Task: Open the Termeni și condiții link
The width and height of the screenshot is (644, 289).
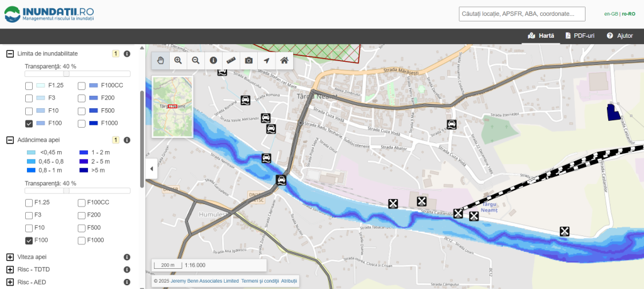Action: click(260, 281)
